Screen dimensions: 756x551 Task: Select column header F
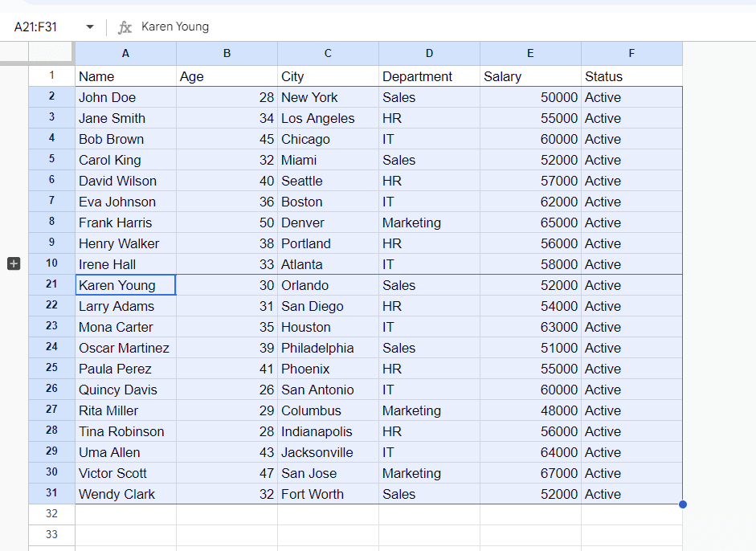[631, 53]
